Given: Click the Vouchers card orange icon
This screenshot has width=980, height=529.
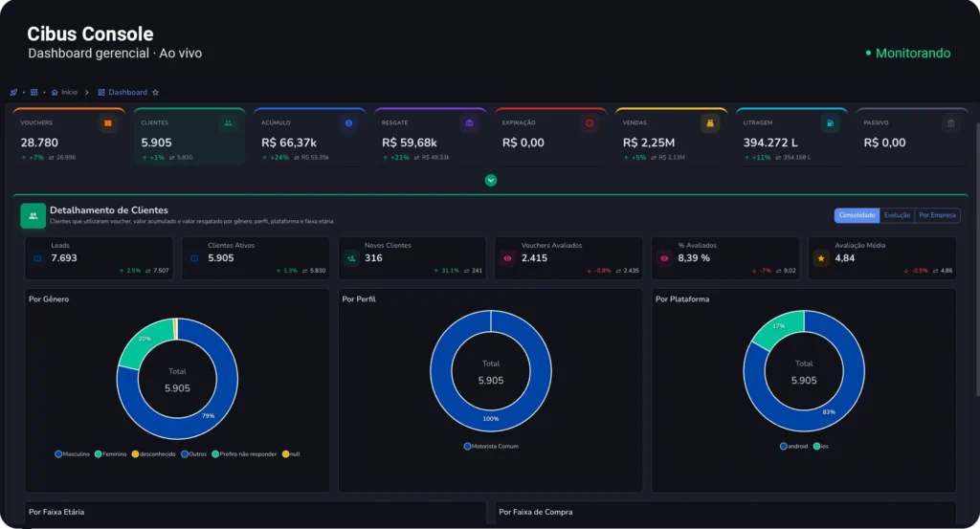Looking at the screenshot, I should pos(107,123).
